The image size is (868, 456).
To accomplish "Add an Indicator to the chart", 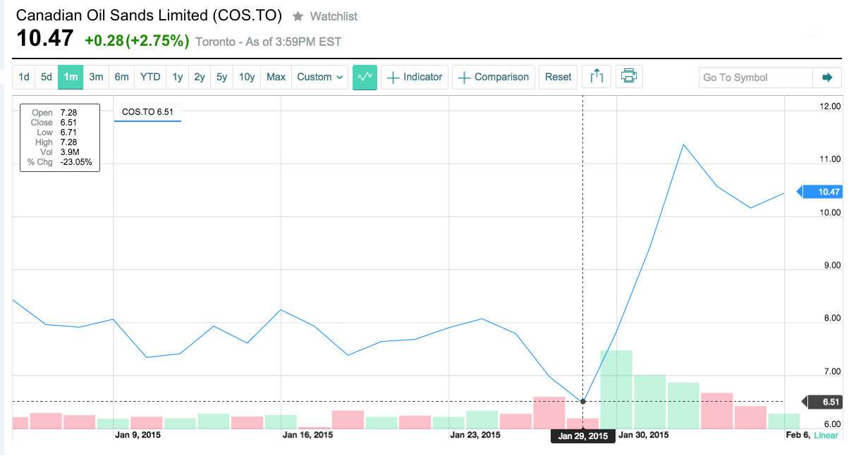I will click(415, 77).
